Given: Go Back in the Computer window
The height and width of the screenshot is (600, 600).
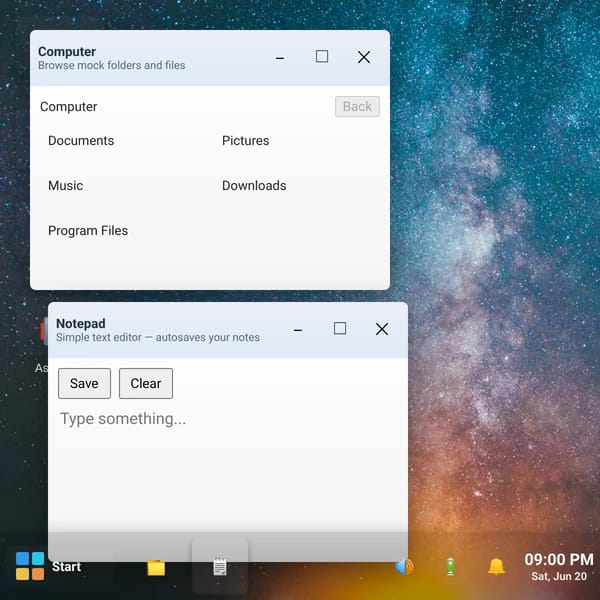Looking at the screenshot, I should click(x=357, y=106).
